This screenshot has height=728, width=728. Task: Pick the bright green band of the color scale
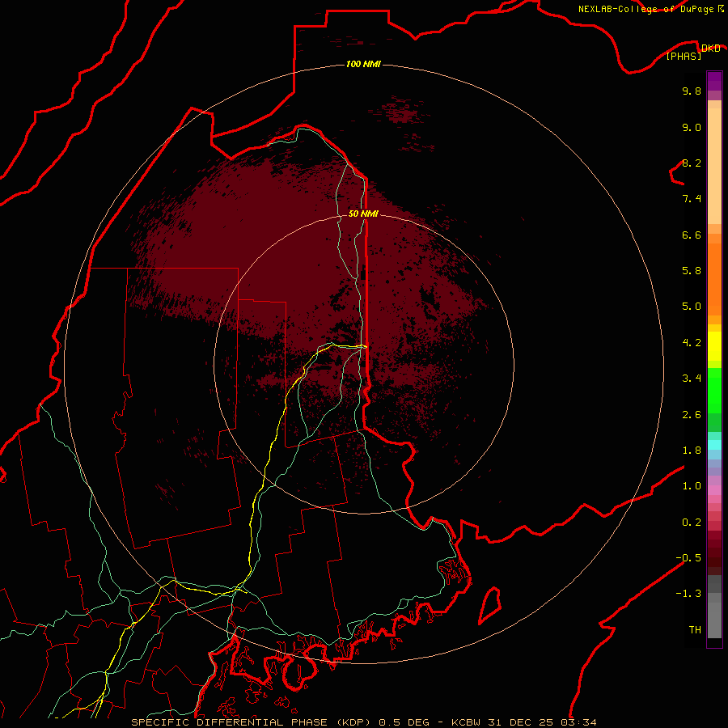click(714, 391)
